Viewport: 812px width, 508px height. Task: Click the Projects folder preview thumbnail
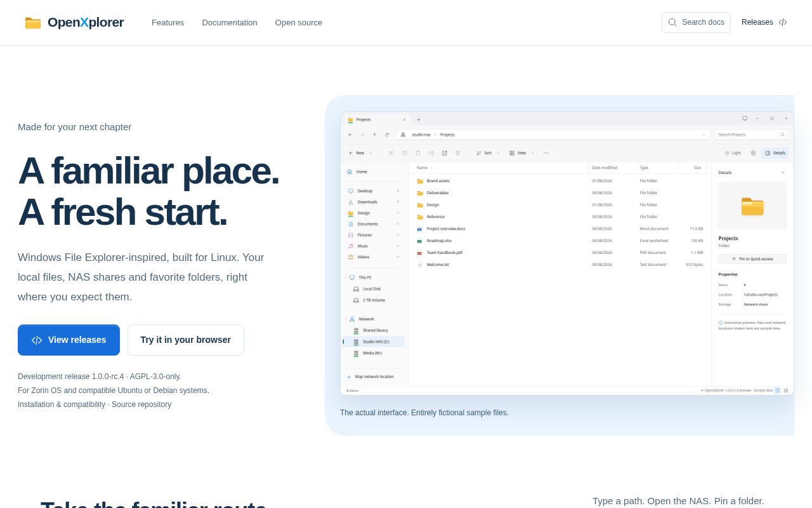click(x=752, y=206)
